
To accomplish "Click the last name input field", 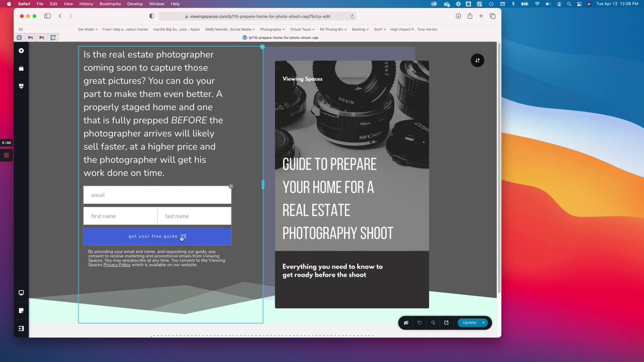I will click(x=194, y=216).
